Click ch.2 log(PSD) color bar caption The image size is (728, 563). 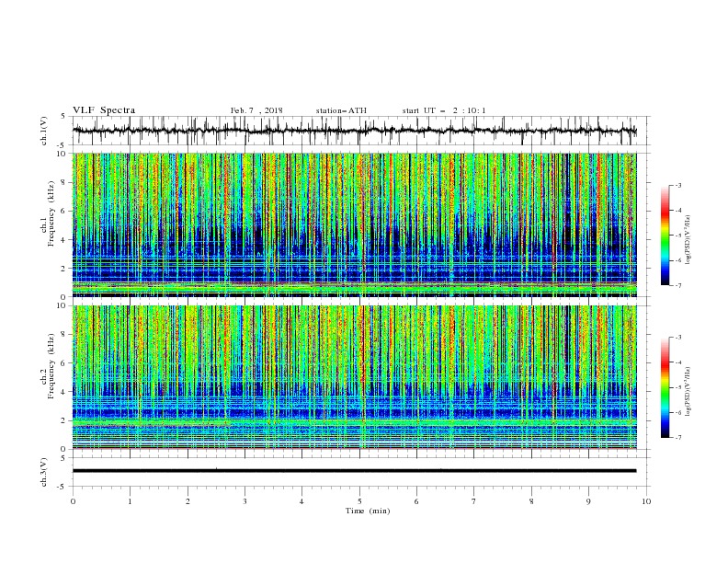(688, 392)
